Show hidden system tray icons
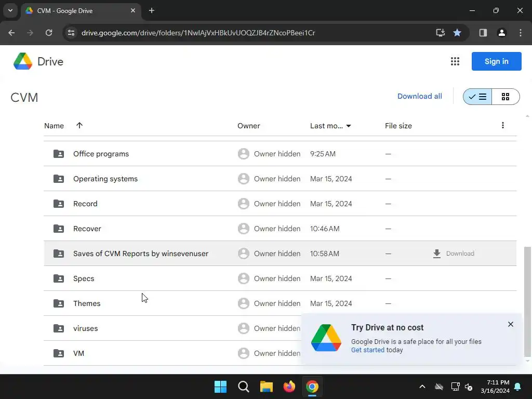The image size is (532, 399). click(422, 387)
